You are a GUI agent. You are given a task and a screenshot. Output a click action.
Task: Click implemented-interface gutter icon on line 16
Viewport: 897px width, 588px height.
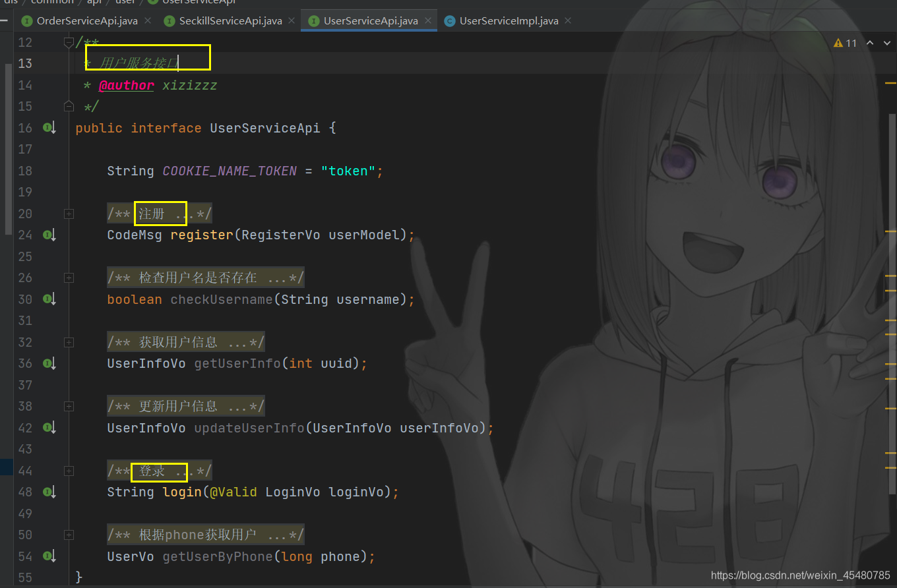(x=49, y=127)
